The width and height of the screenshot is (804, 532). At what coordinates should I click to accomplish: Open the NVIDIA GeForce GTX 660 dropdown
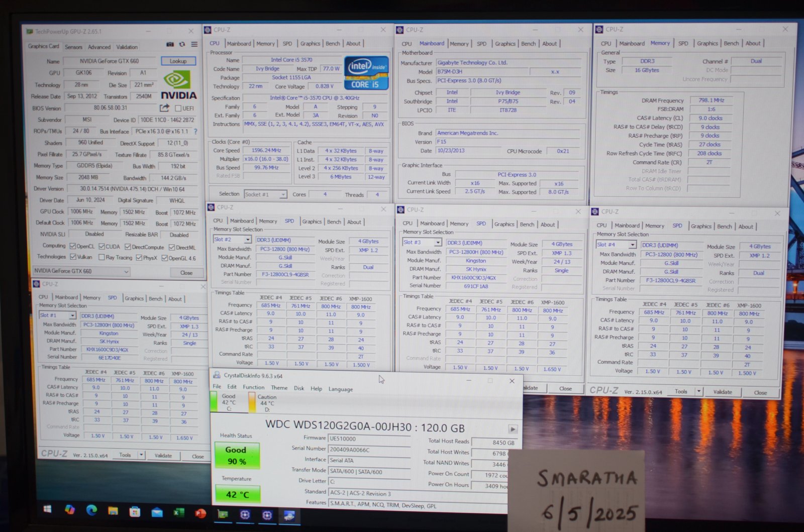[x=81, y=271]
